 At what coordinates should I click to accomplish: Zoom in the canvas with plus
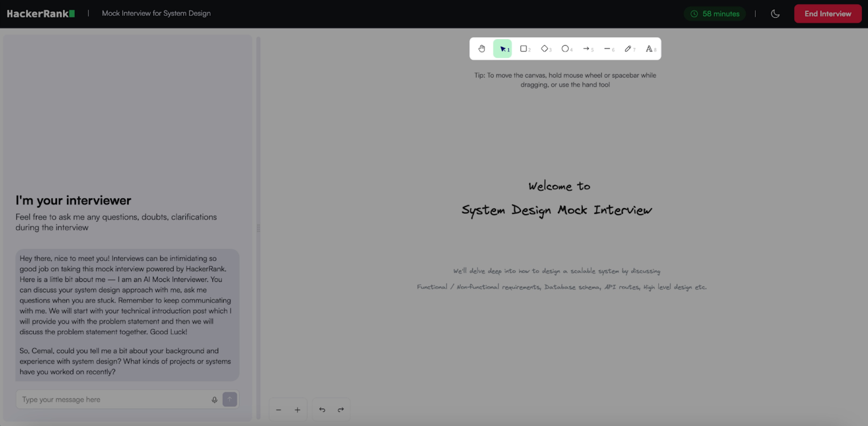pyautogui.click(x=297, y=410)
